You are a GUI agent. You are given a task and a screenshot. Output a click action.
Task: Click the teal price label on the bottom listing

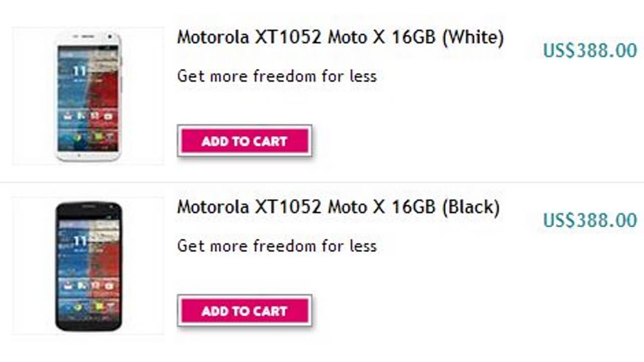[589, 220]
